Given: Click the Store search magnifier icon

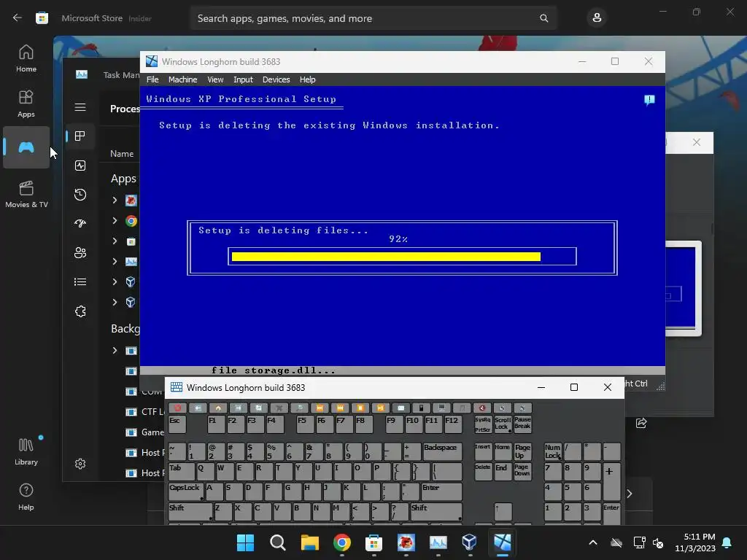Looking at the screenshot, I should (543, 18).
